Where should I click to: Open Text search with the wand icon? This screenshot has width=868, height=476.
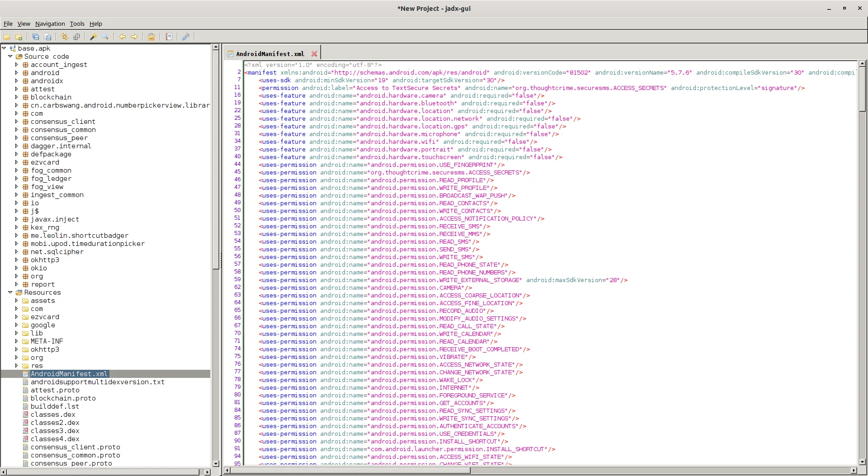click(94, 37)
